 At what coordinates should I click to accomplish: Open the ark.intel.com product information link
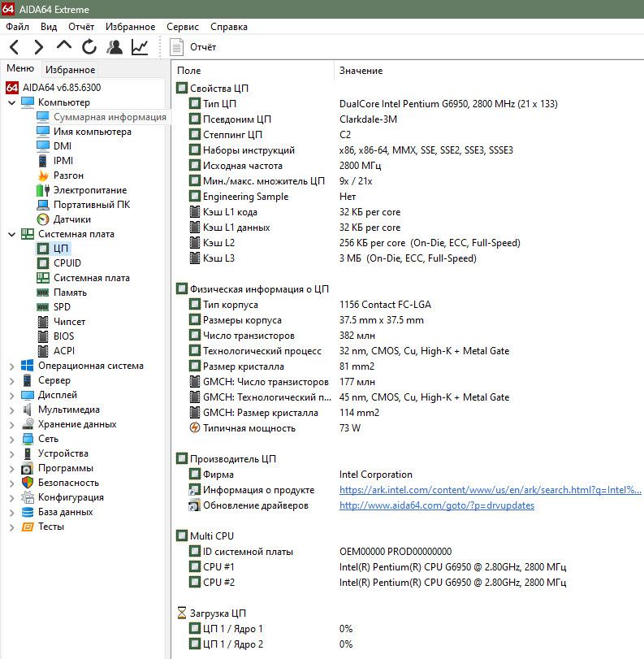pos(491,490)
